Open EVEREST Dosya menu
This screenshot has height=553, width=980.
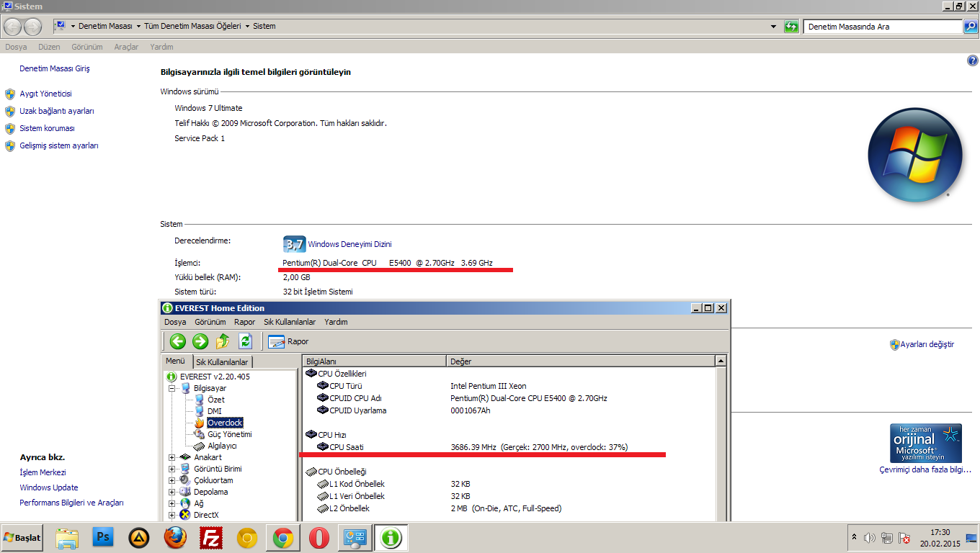(x=175, y=322)
